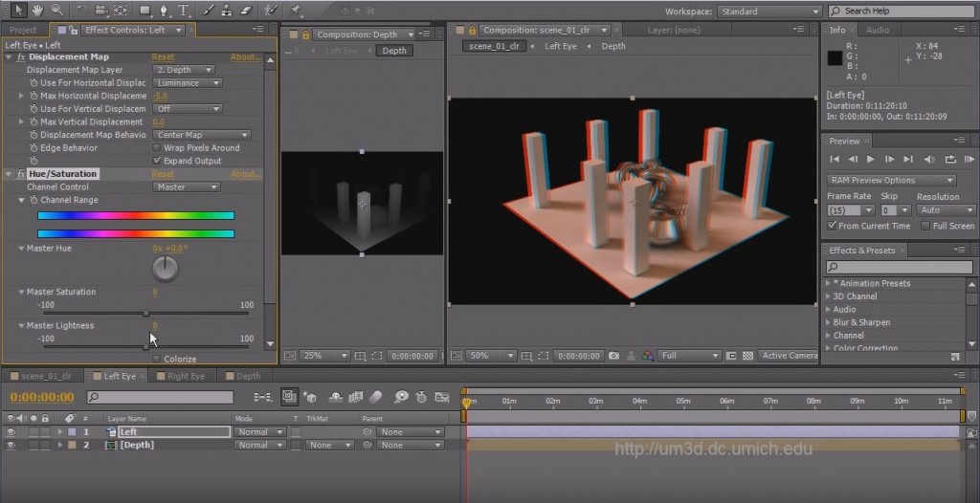The width and height of the screenshot is (980, 503).
Task: Take a snapshot with the camera icon
Action: 613,356
